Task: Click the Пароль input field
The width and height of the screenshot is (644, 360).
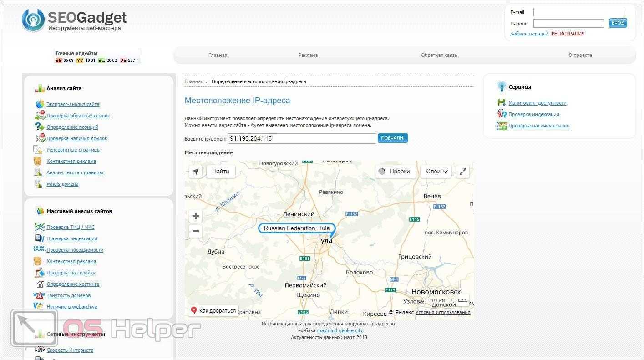Action: [x=569, y=23]
